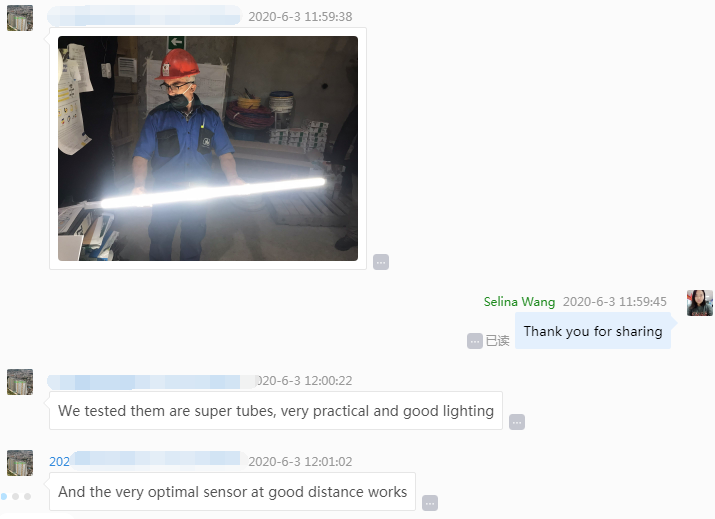The width and height of the screenshot is (715, 519).
Task: Click the three-dot typing indicator at bottom left
Action: [x=16, y=496]
